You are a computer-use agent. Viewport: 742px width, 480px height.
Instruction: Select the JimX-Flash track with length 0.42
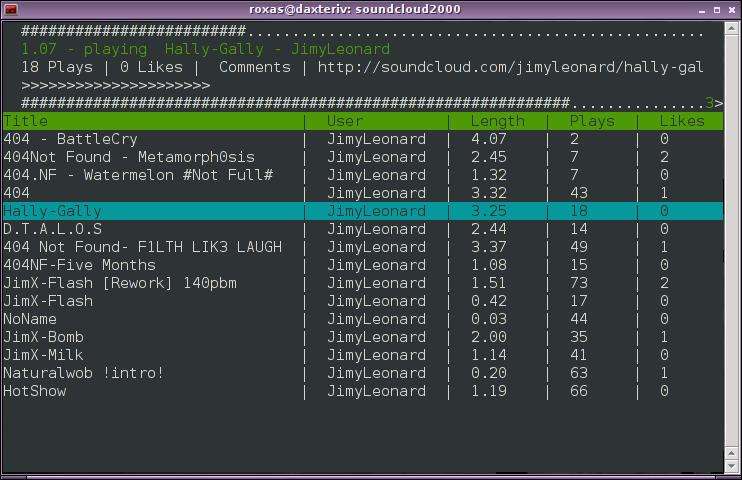pos(362,301)
